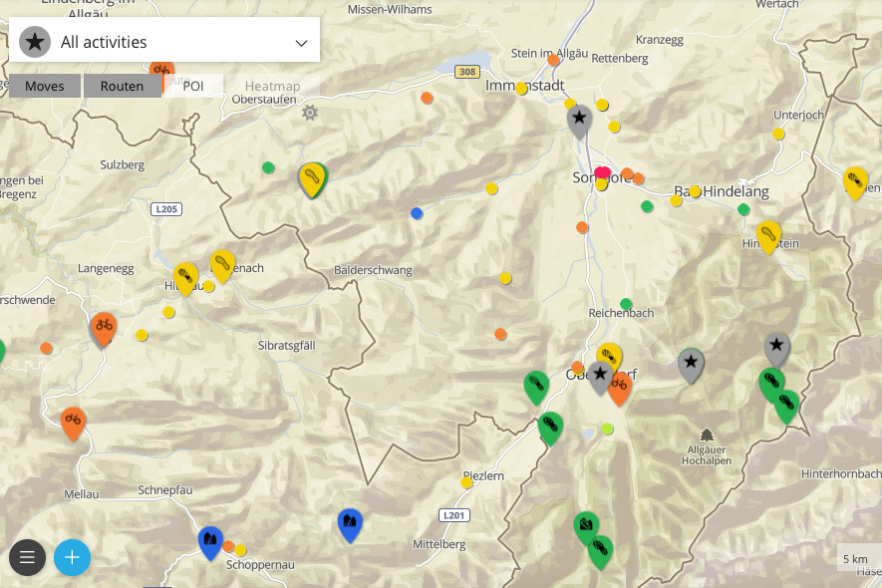
Task: Click yellow marker at Hinterstein
Action: (x=768, y=234)
